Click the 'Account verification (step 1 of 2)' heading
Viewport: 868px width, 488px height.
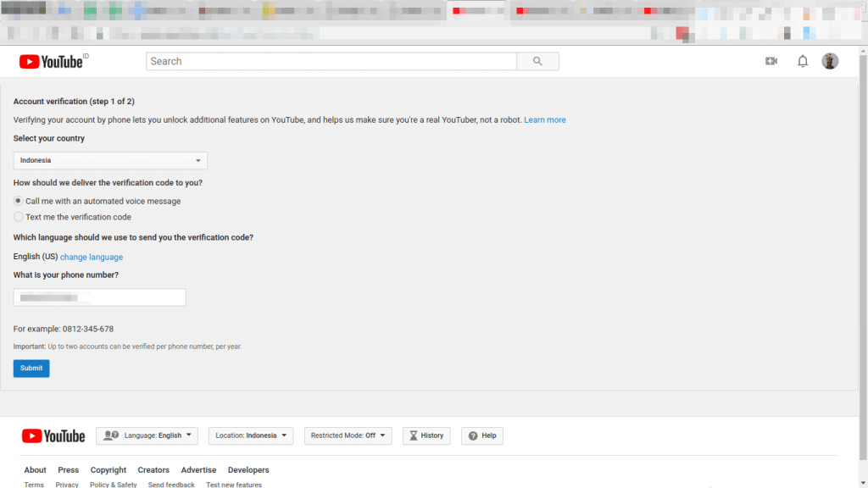click(x=74, y=102)
